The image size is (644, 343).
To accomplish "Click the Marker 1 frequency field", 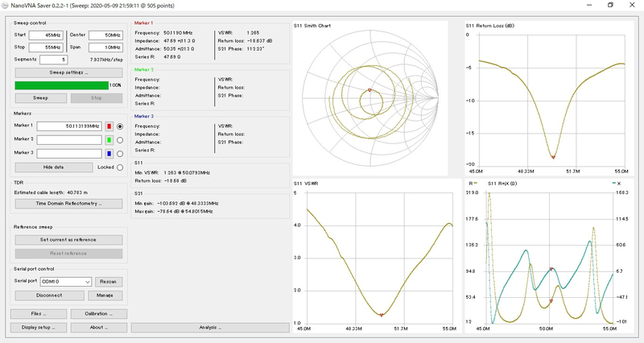I will click(x=69, y=126).
